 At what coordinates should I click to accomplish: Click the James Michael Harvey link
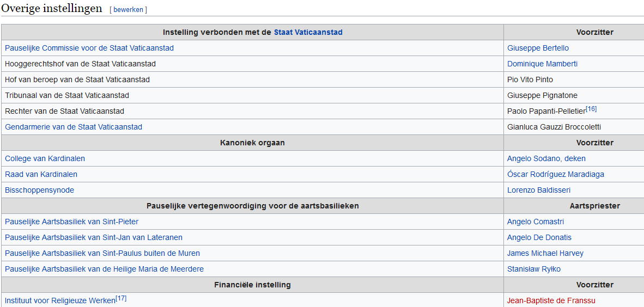coord(545,253)
